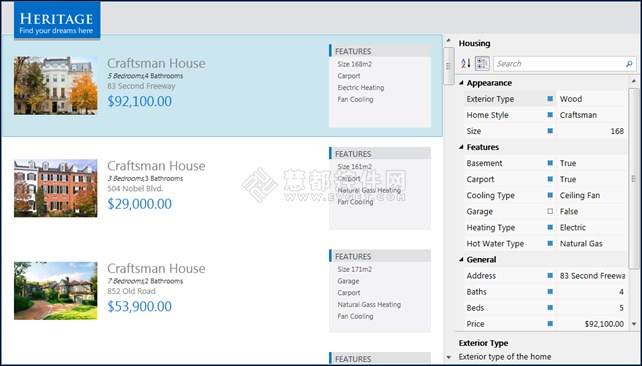
Task: Click the Craftsman House title at 504 Nobel Blvd.
Action: tap(156, 166)
